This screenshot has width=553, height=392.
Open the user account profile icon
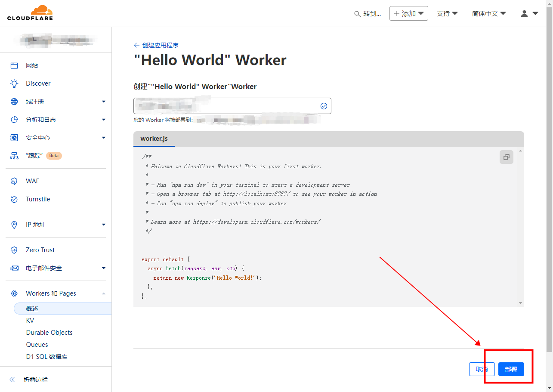524,13
